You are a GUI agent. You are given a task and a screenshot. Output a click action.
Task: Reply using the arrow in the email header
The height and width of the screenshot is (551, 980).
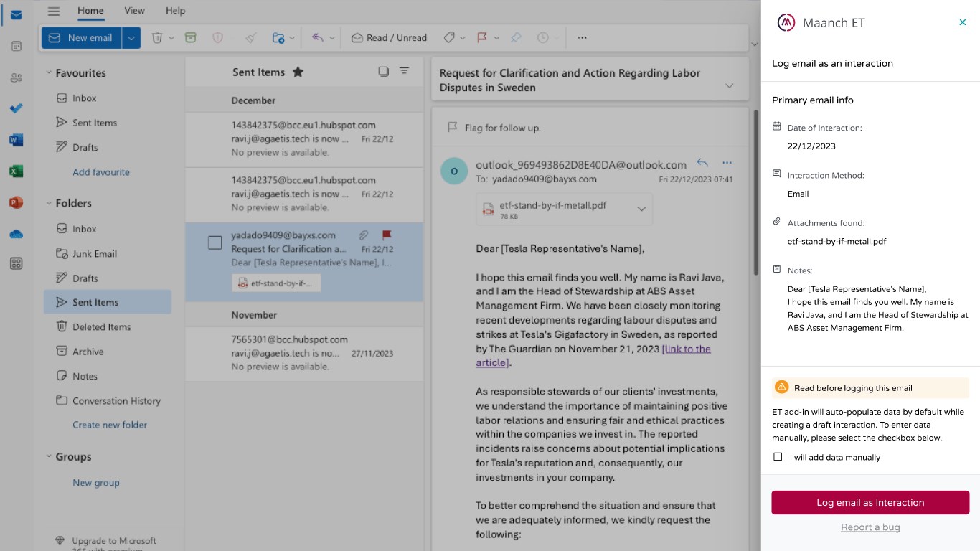pyautogui.click(x=702, y=163)
